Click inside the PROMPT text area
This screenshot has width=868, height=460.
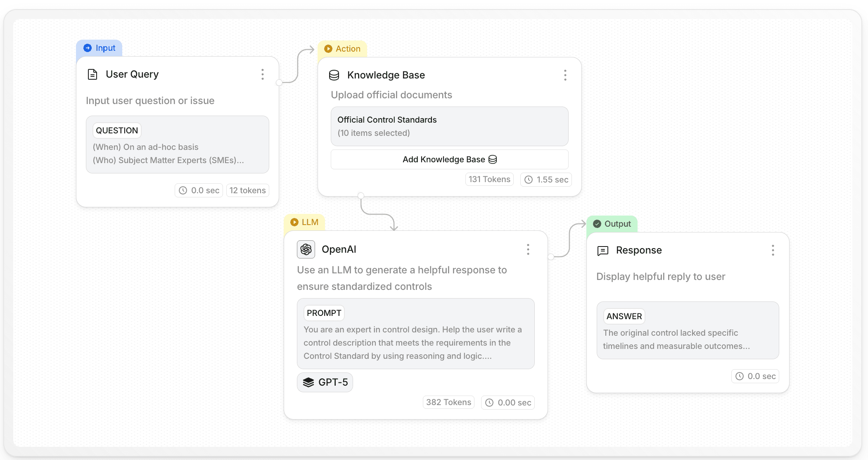415,342
